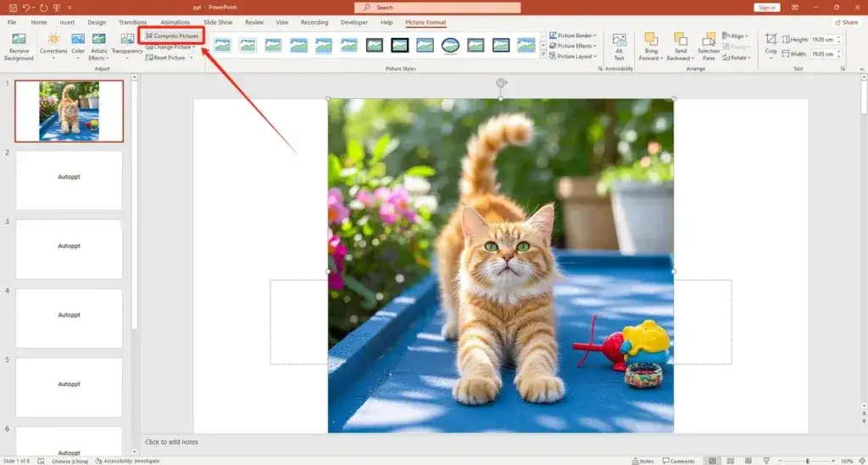Apply the first picture style in gallery
868x465 pixels.
tap(223, 46)
